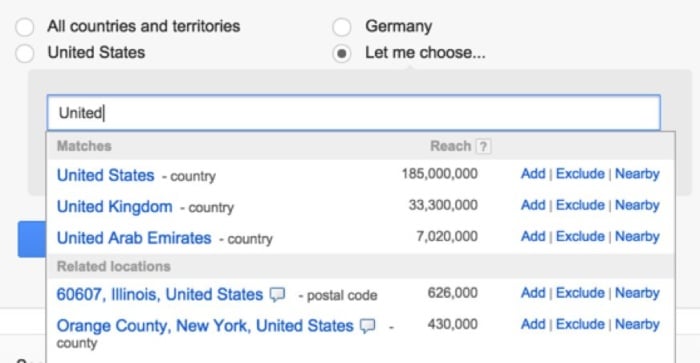Add 60607 Illinois postal code
The height and width of the screenshot is (363, 700).
[x=533, y=293]
